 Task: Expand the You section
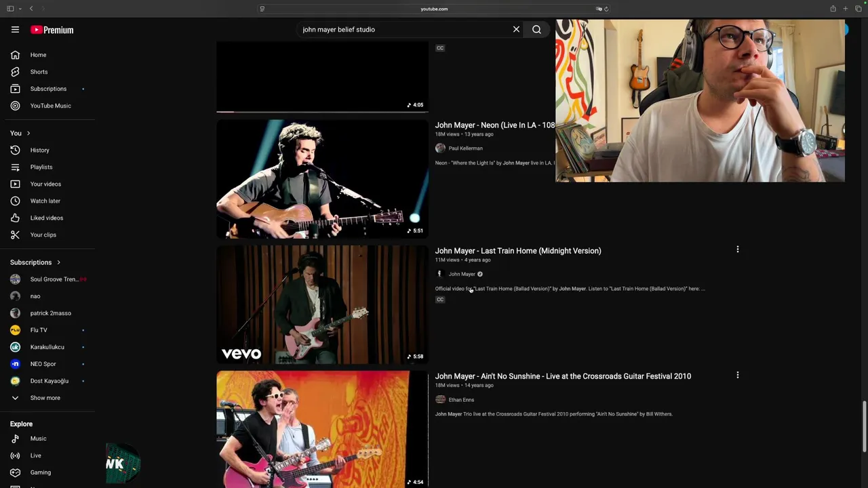tap(20, 133)
